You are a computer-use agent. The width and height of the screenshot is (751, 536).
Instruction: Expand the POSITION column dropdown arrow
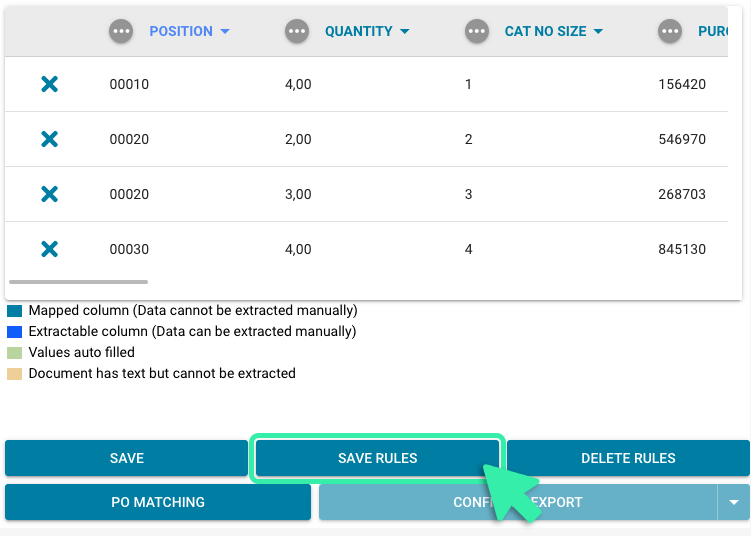coord(225,32)
